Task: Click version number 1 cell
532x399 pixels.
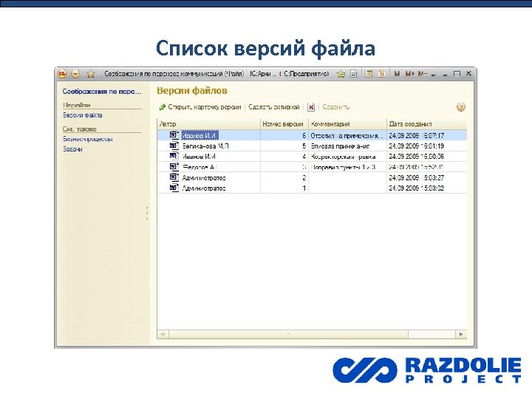Action: [x=284, y=188]
